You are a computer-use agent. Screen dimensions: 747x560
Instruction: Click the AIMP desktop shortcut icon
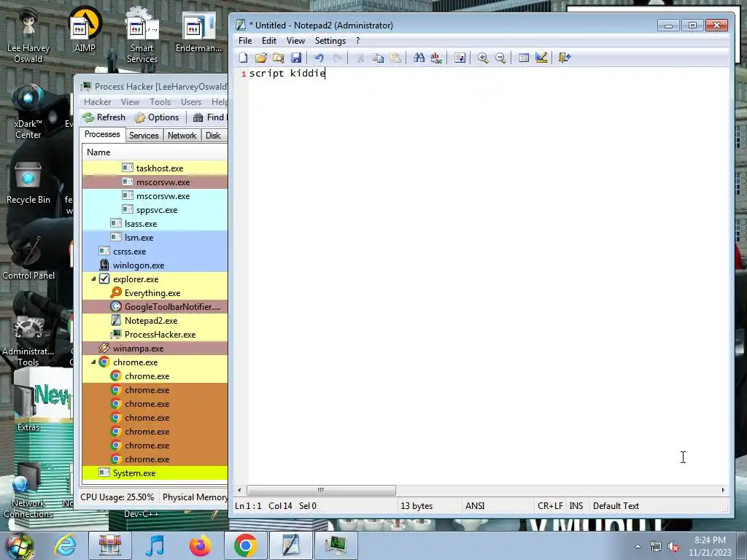[x=85, y=29]
